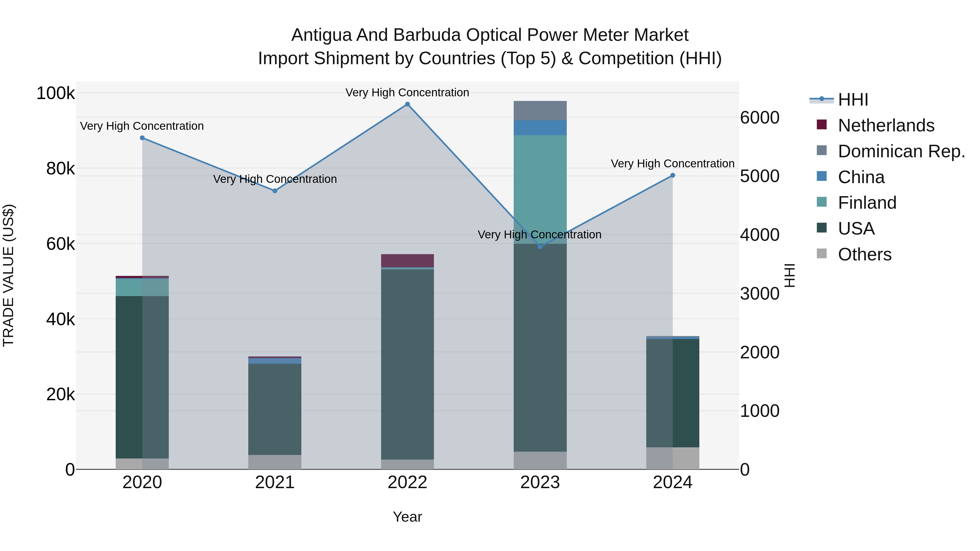Click the 2024 Others bar segment
This screenshot has height=551, width=980.
[x=673, y=458]
